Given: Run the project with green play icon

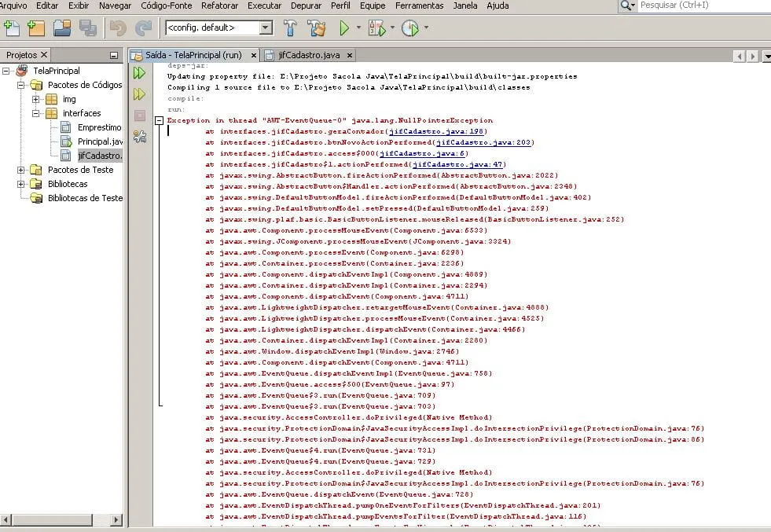Looking at the screenshot, I should (344, 28).
